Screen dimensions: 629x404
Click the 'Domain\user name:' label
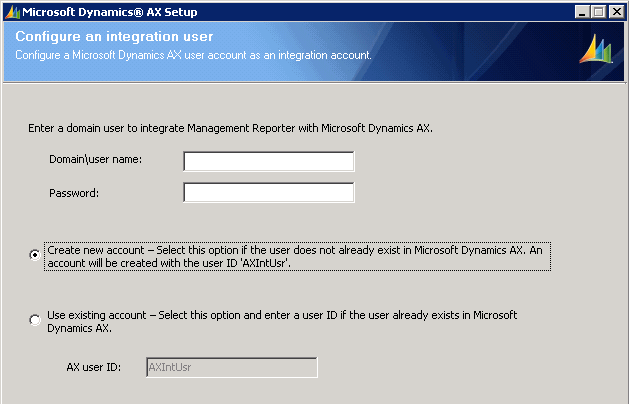[x=95, y=160]
